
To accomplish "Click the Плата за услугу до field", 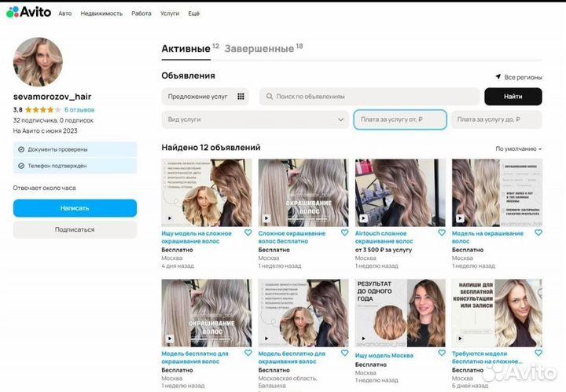I will pyautogui.click(x=496, y=119).
